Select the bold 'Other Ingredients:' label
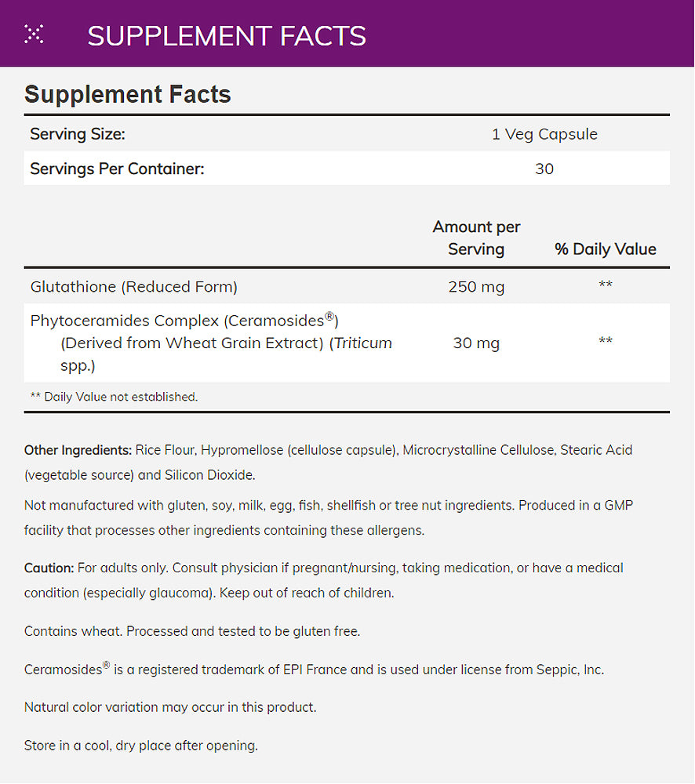The image size is (695, 784). tap(78, 450)
